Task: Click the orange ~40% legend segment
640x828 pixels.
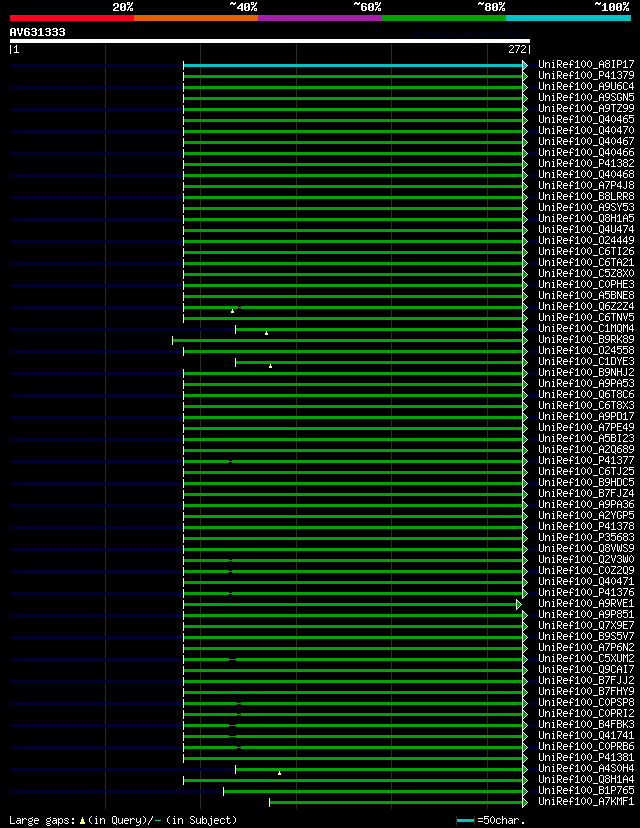Action: click(196, 18)
